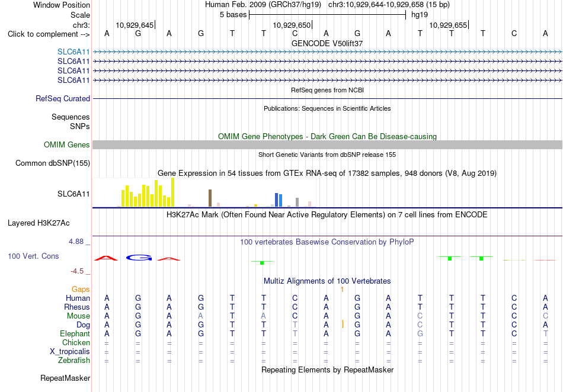The image size is (563, 392).
Task: Click the 'Scale' label
Action: (80, 15)
